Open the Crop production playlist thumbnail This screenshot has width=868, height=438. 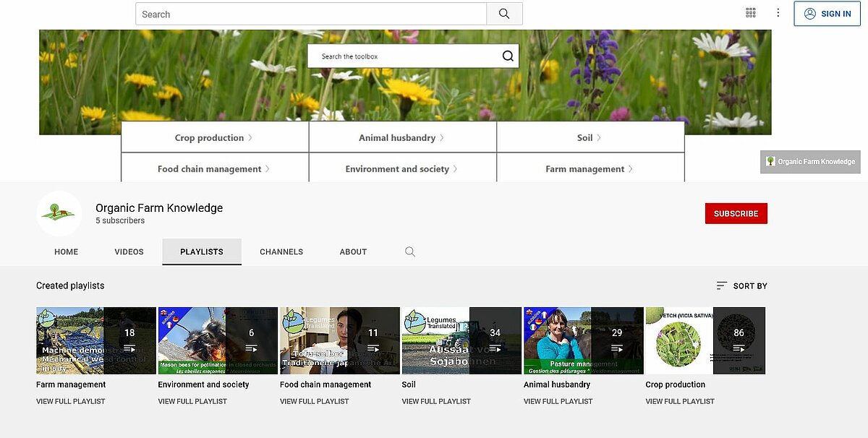click(x=705, y=340)
